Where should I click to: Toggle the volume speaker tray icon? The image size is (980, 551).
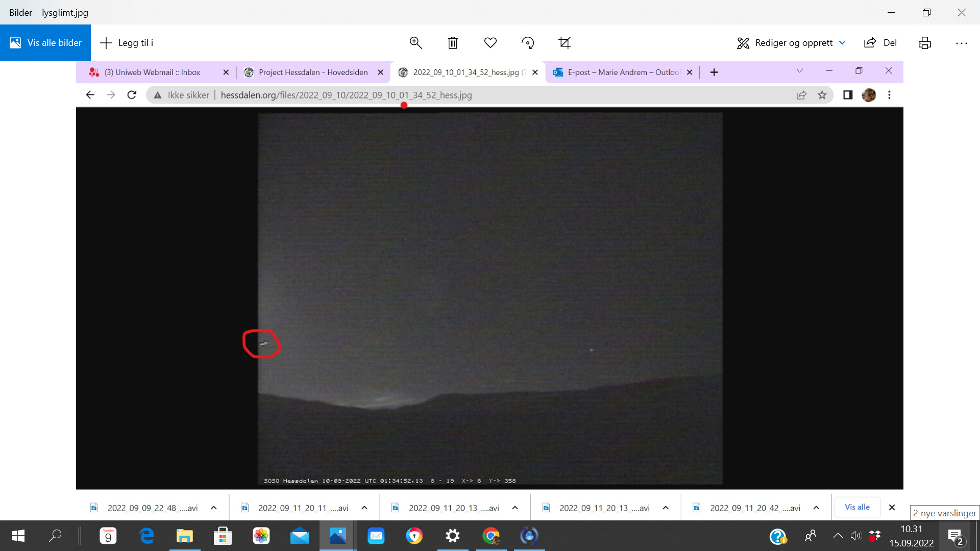855,536
